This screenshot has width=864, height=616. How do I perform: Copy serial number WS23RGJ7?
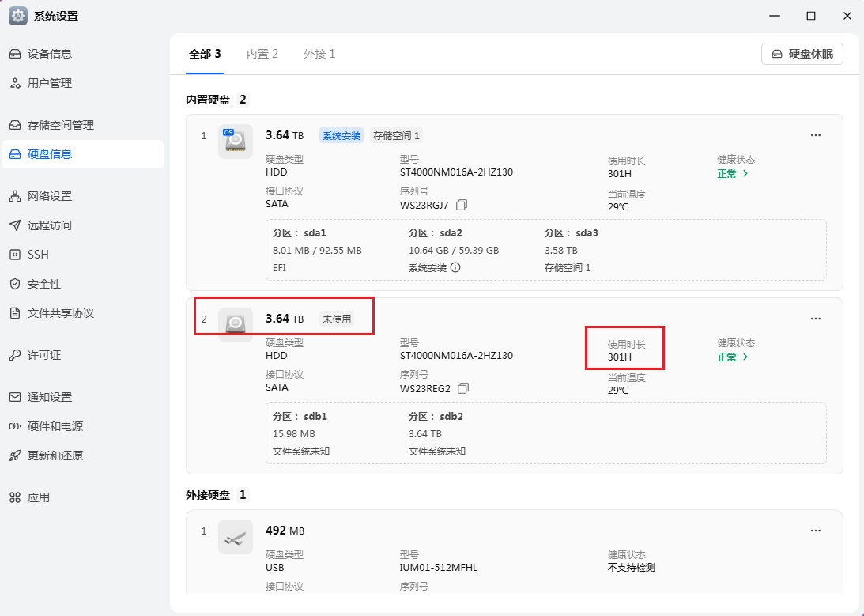pyautogui.click(x=462, y=205)
